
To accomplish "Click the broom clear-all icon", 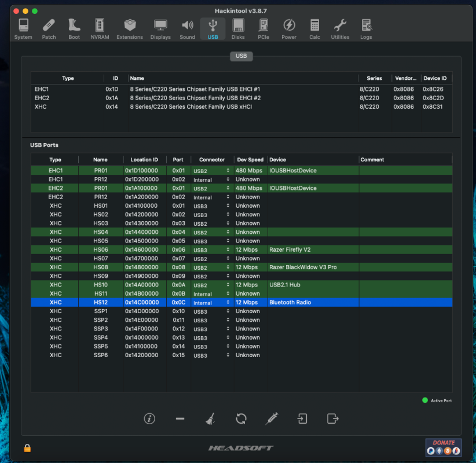I will pos(210,418).
